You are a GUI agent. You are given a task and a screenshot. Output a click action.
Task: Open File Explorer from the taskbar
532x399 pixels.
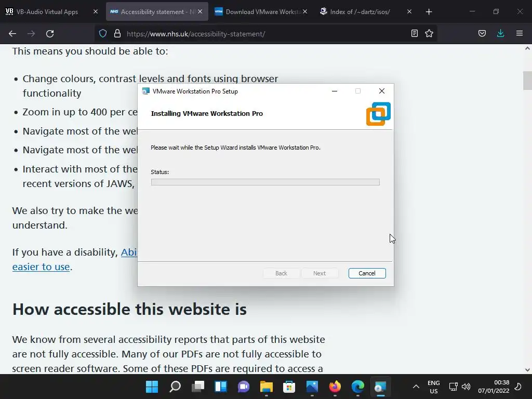click(x=267, y=387)
